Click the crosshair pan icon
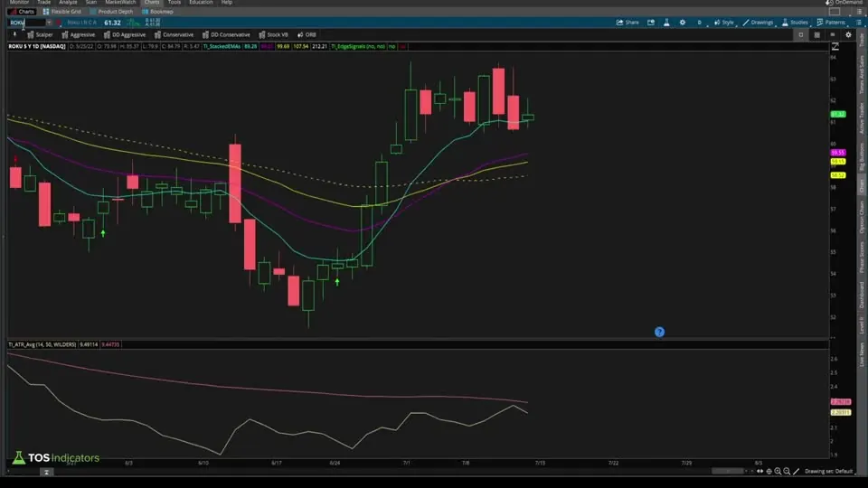 [769, 472]
